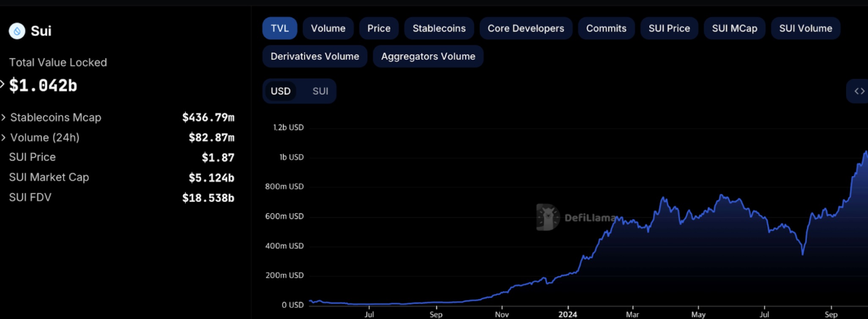The width and height of the screenshot is (868, 319).
Task: Click the Total Value Locked label
Action: [x=58, y=63]
